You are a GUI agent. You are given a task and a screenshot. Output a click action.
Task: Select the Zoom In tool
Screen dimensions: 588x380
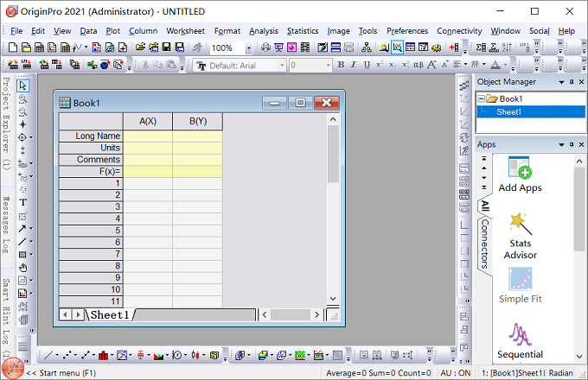click(x=22, y=98)
